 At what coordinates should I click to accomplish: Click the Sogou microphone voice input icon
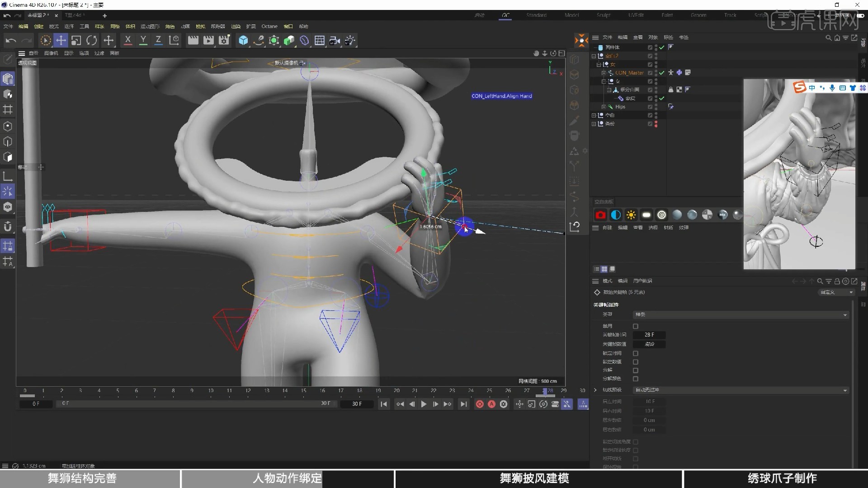point(832,88)
